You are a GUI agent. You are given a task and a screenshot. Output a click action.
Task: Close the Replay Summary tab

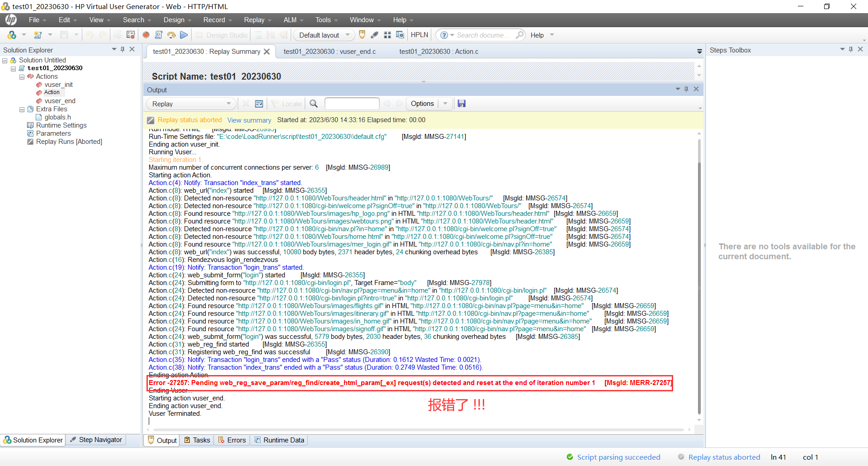pyautogui.click(x=267, y=52)
